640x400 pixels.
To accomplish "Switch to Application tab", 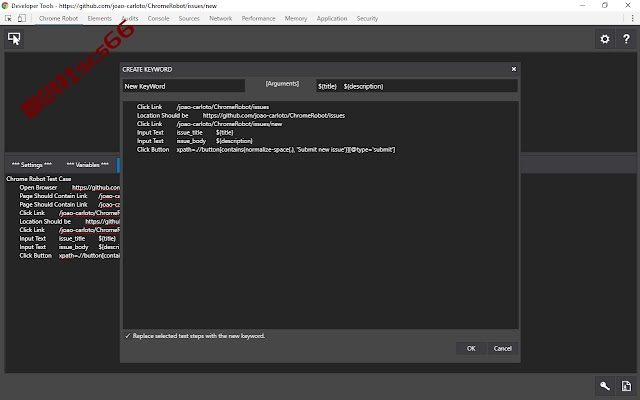I will click(332, 18).
